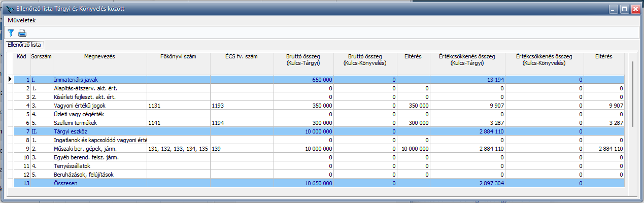Click the Bruttó összeg (Kulcs-Tárgyi) header

[303, 63]
